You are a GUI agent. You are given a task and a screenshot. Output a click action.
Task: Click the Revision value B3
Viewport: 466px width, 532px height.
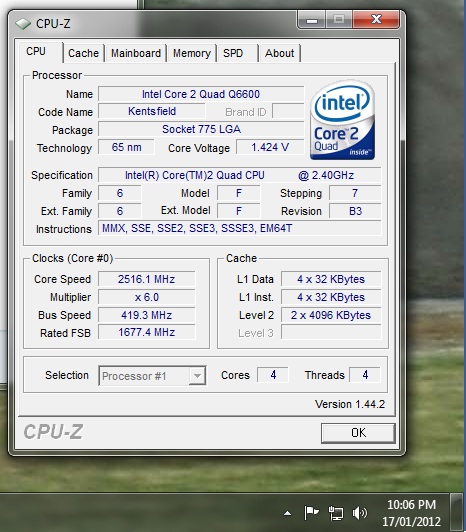[x=355, y=211]
